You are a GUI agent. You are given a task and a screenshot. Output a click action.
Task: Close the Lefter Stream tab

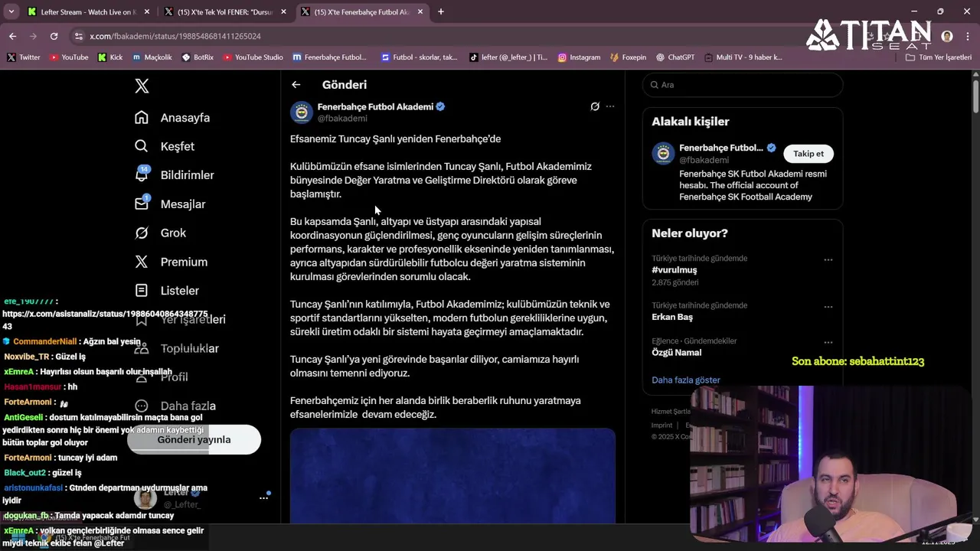click(146, 11)
